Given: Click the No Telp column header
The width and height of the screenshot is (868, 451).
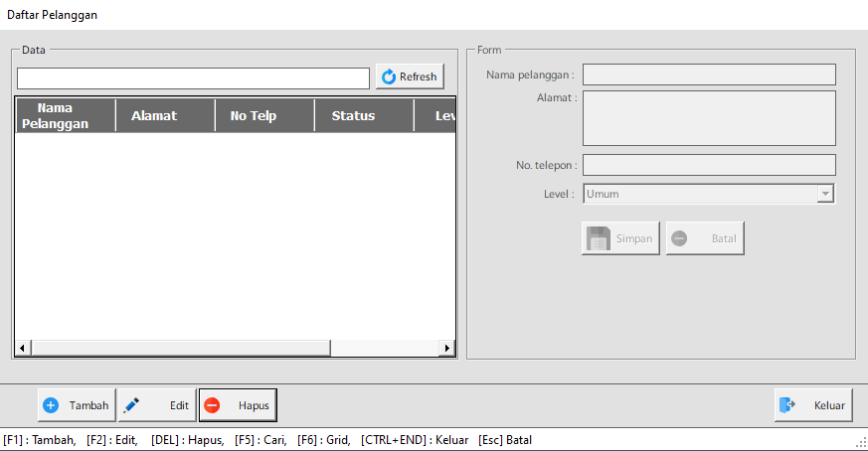Looking at the screenshot, I should [264, 115].
